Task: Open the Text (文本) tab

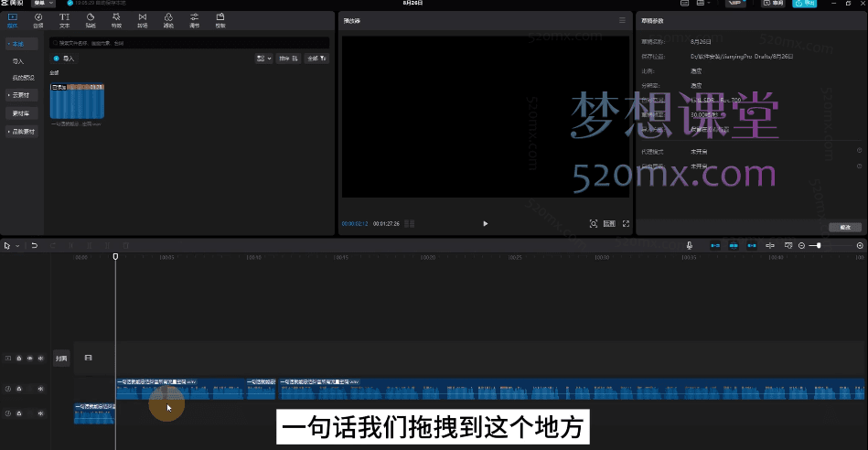Action: pos(64,20)
